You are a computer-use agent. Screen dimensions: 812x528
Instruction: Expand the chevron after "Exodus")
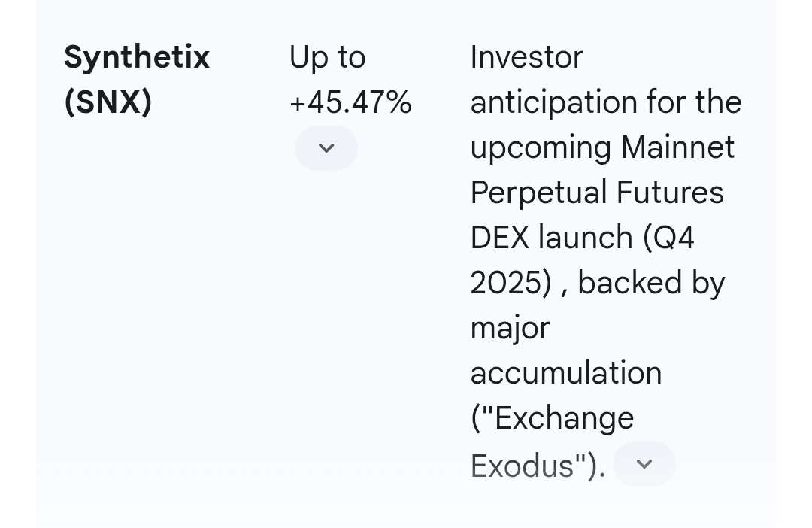pyautogui.click(x=644, y=464)
